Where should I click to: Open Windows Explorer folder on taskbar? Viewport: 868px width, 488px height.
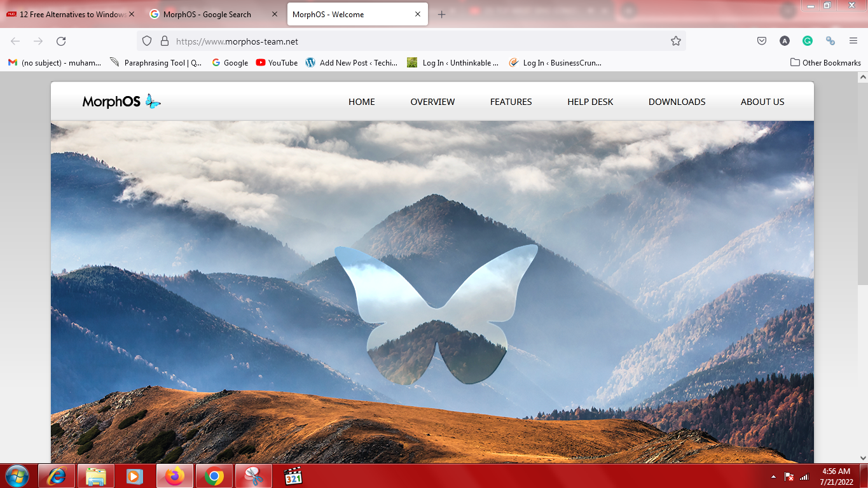click(x=96, y=476)
